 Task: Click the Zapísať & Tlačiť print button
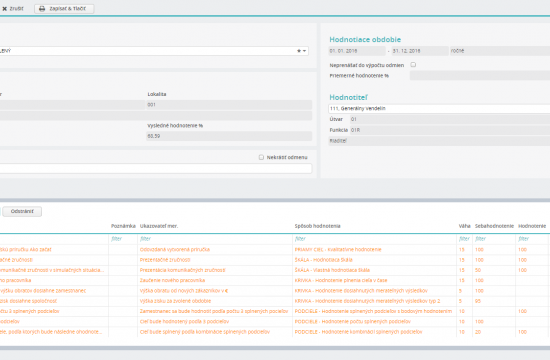[x=64, y=8]
